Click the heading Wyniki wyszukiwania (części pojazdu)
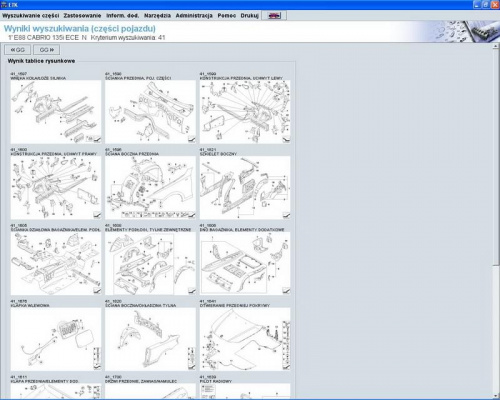 click(80, 28)
